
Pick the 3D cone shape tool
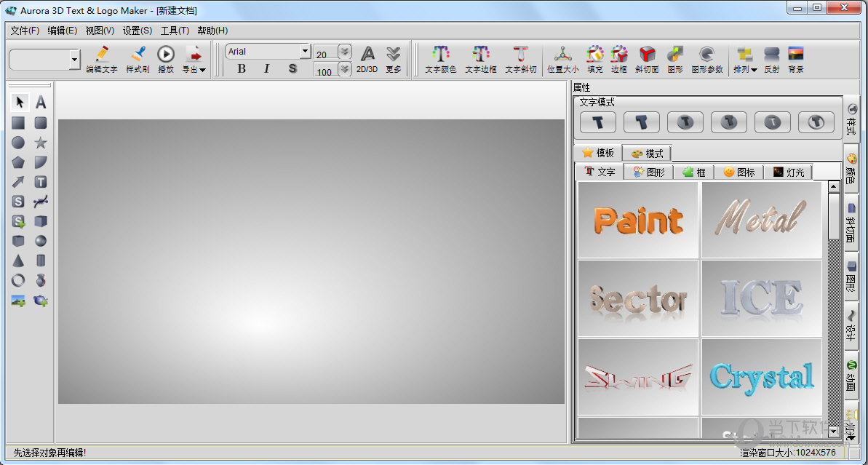(18, 261)
